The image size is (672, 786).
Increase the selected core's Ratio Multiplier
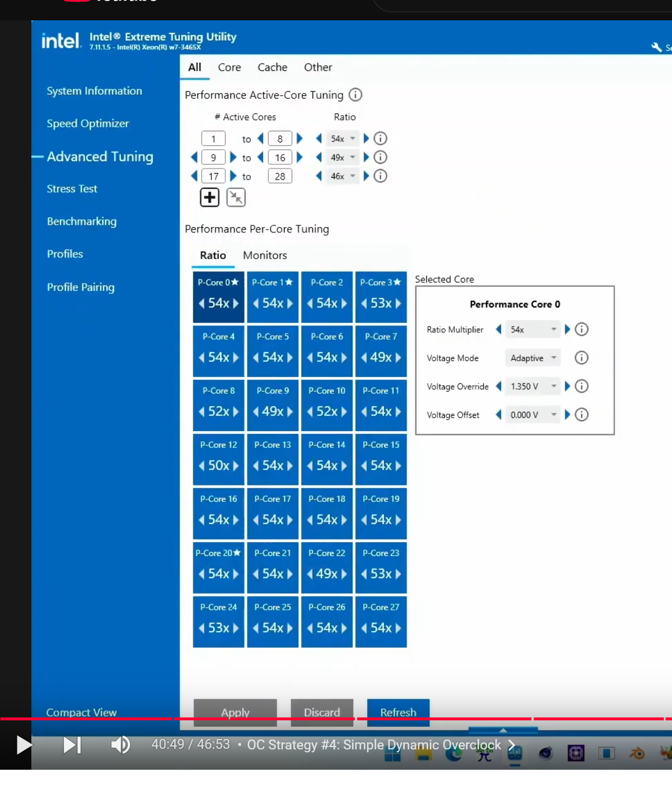[x=567, y=329]
